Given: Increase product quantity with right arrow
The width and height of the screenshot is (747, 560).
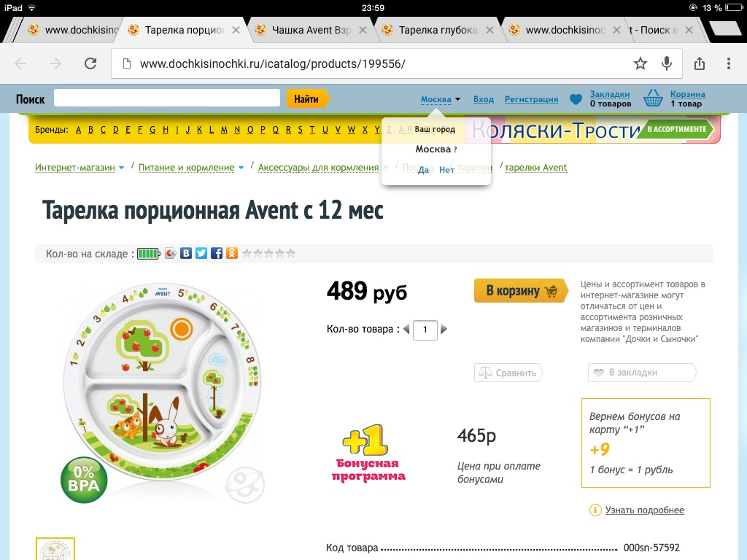Looking at the screenshot, I should 444,329.
